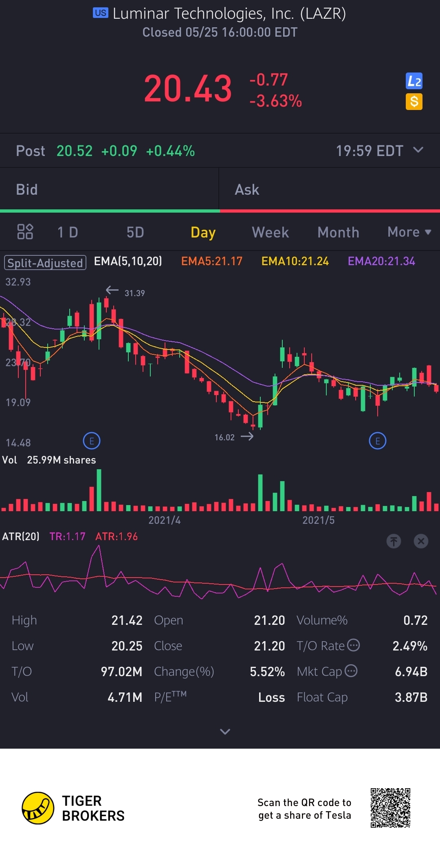The image size is (440, 868).
Task: Switch to the Month chart tab
Action: click(x=338, y=232)
